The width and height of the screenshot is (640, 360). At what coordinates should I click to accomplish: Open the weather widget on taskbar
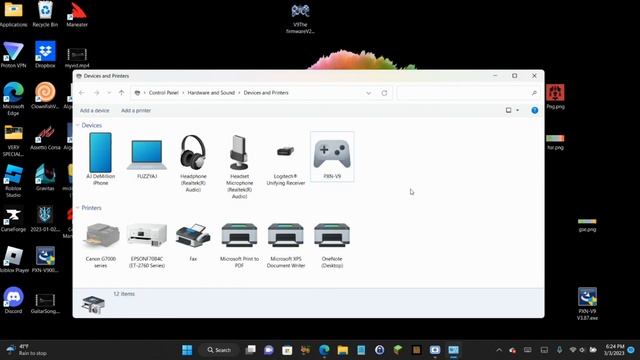(27, 350)
